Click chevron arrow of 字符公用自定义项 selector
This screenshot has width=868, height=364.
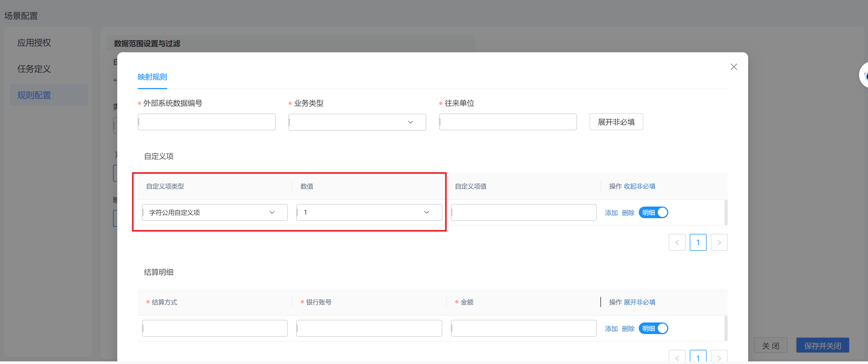pyautogui.click(x=272, y=212)
